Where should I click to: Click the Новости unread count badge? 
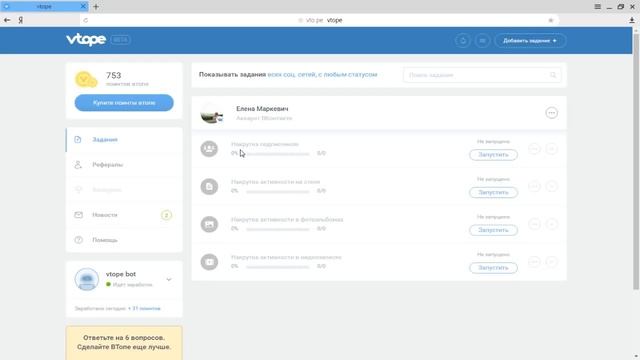point(166,215)
